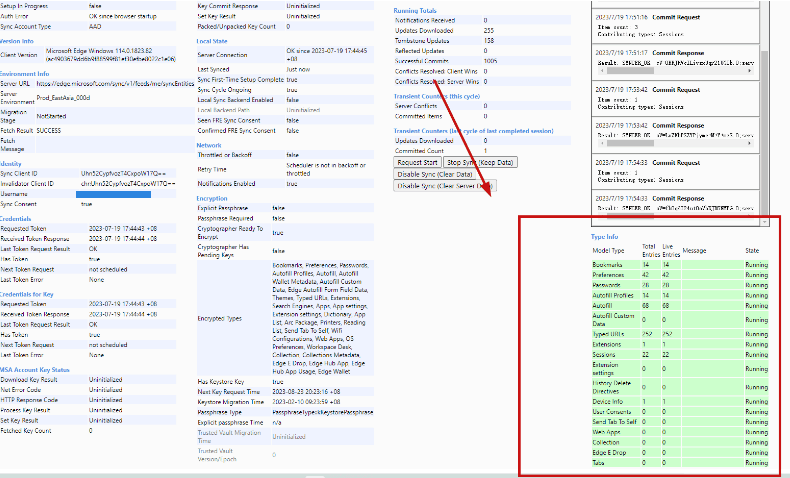This screenshot has height=478, width=790.
Task: Click the Invalidator Client ID value
Action: tap(128, 184)
